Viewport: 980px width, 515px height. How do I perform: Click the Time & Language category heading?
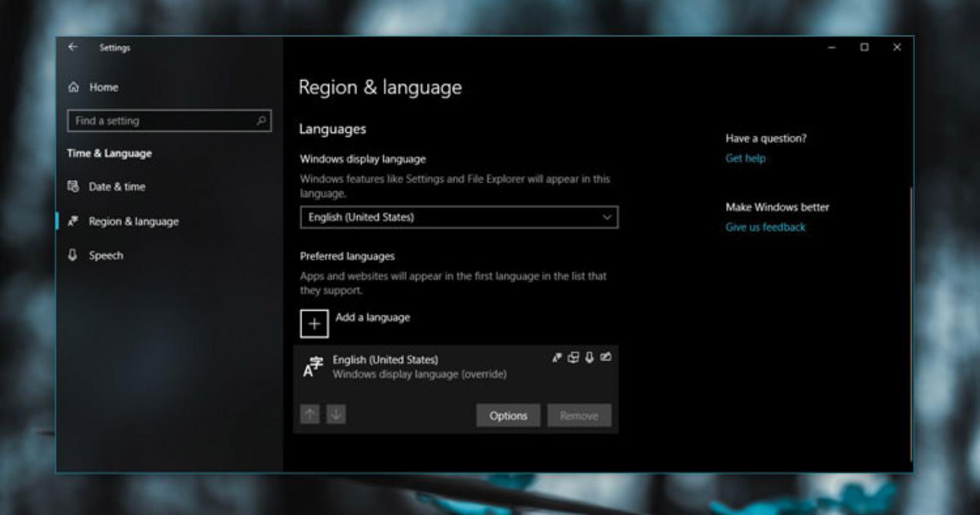click(x=109, y=153)
